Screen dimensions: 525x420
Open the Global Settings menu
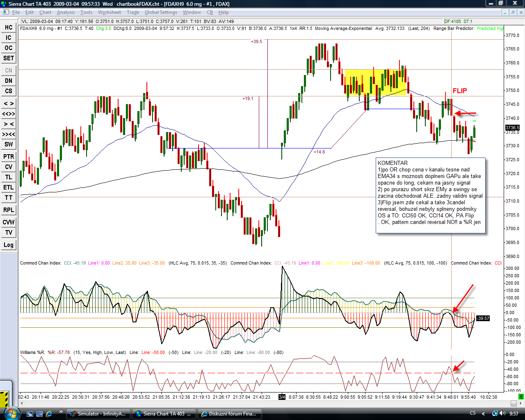click(x=161, y=12)
